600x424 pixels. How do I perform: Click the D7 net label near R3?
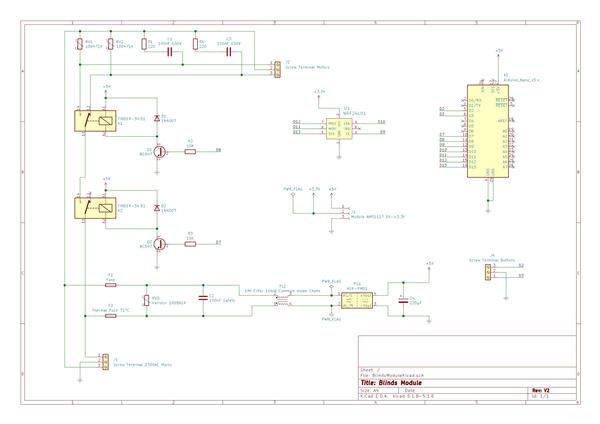click(218, 241)
